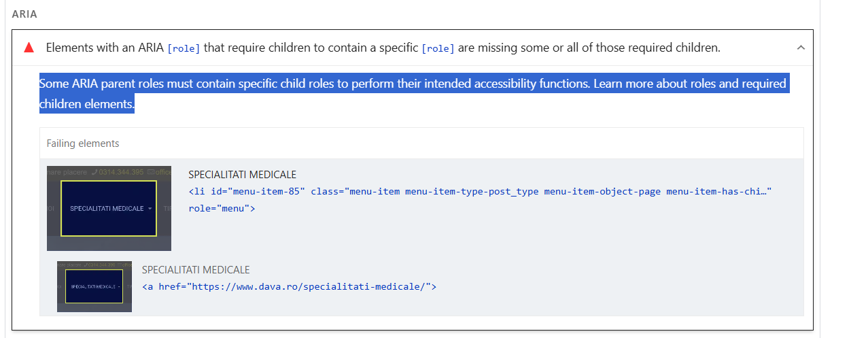Click dropdown arrow beside SPECIALITATI MEDICALE in thumbnail
868x338 pixels.
[x=150, y=209]
